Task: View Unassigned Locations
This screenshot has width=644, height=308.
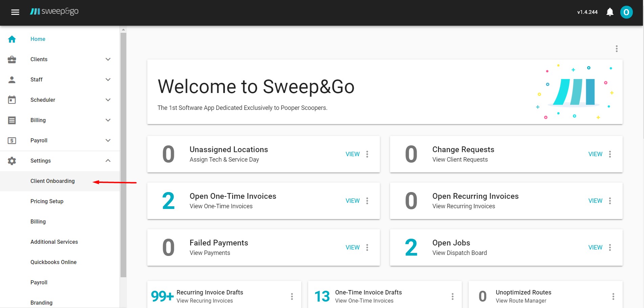Action: tap(352, 154)
